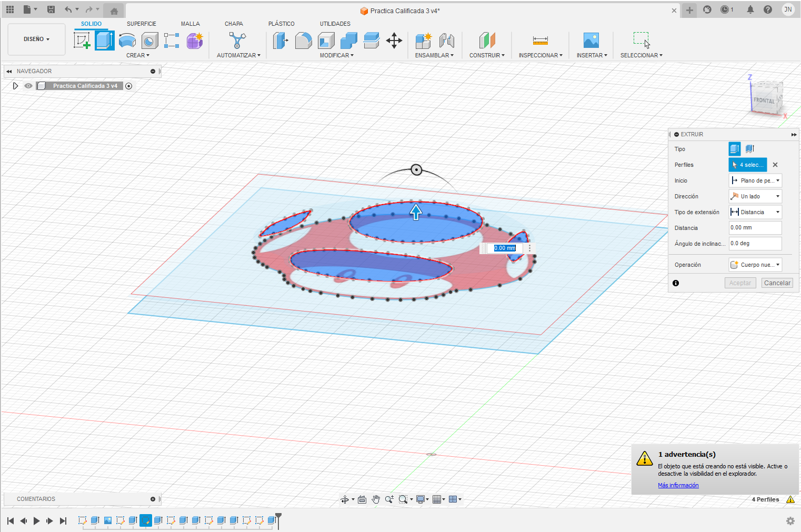801x532 pixels.
Task: Click the Redo arrow icon
Action: pyautogui.click(x=89, y=9)
